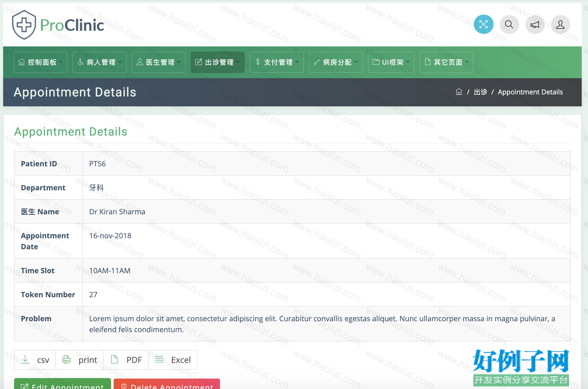This screenshot has height=389, width=588.
Task: Click the green Appointment Details card heading
Action: click(x=71, y=132)
